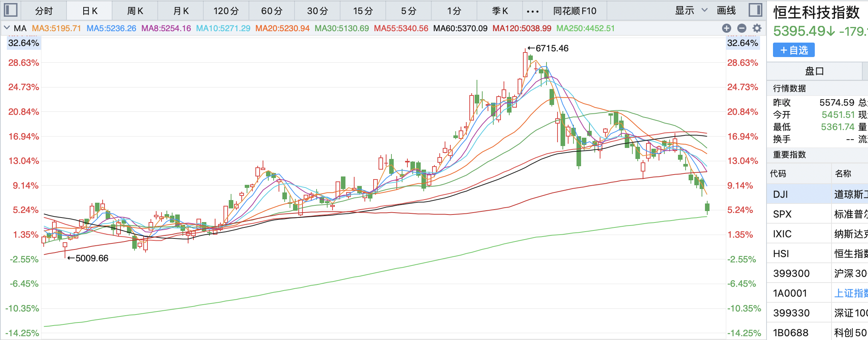Select the DJI index row

tap(817, 194)
